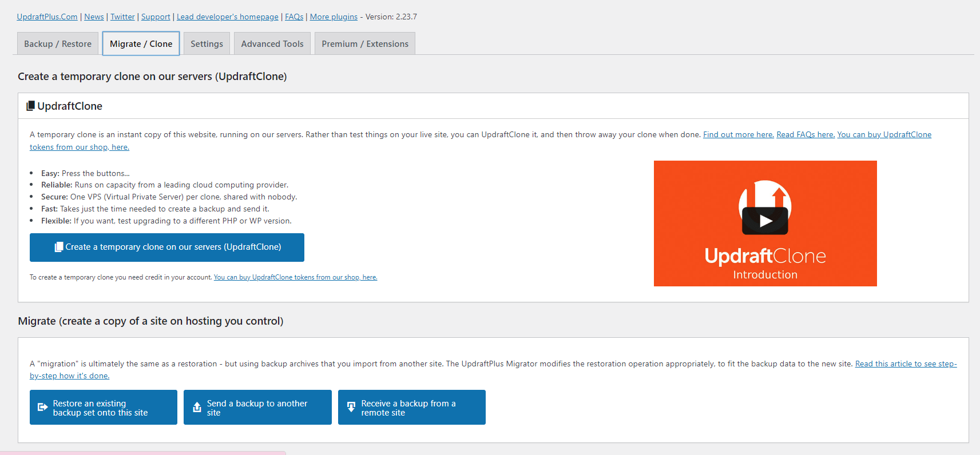The height and width of the screenshot is (455, 980).
Task: View the FAQs link in header
Action: tap(294, 17)
